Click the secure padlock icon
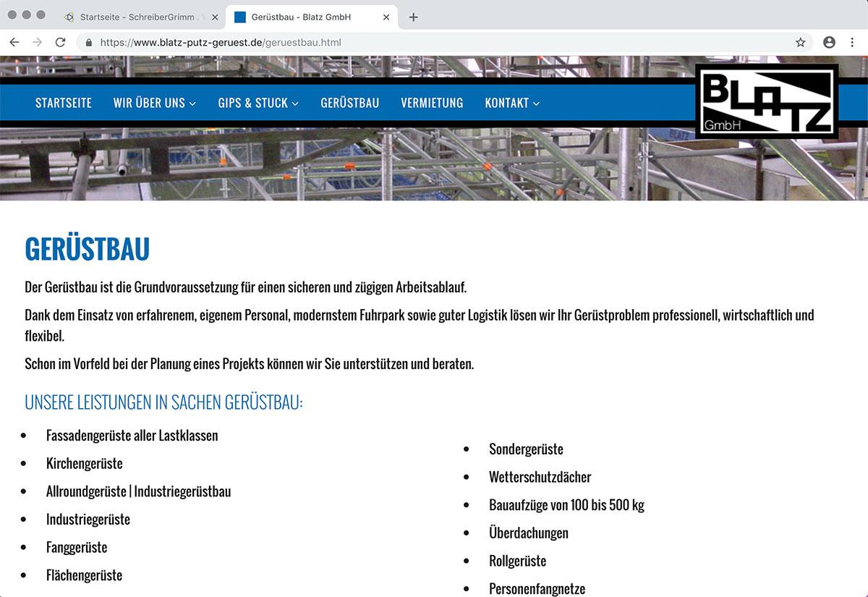This screenshot has width=868, height=597. point(89,43)
